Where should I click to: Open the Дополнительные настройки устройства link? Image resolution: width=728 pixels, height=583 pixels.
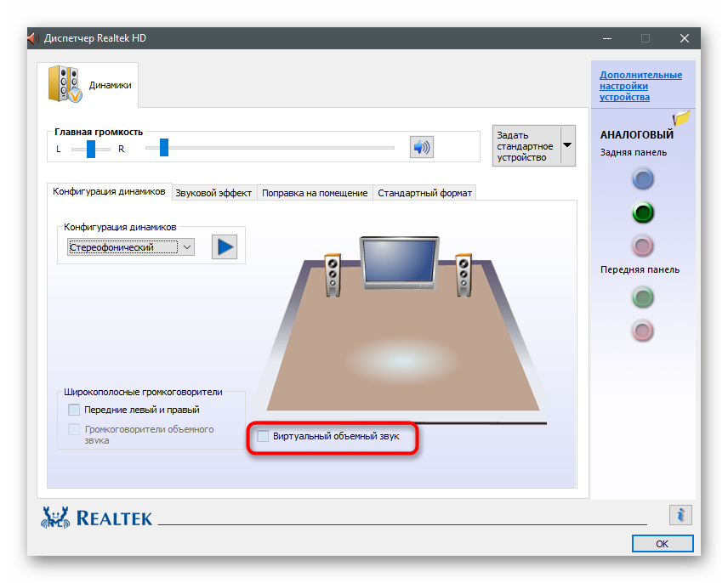click(640, 86)
